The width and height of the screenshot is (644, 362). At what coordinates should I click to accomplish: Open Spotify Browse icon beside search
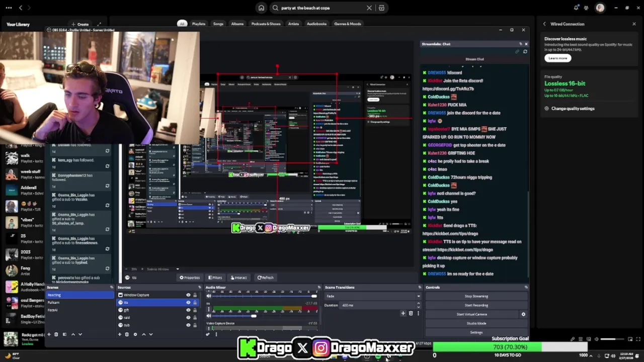point(382,8)
